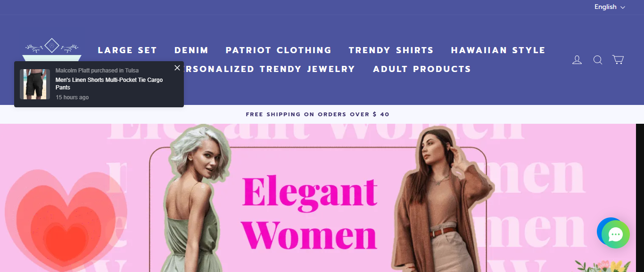644x272 pixels.
Task: Open the account login icon
Action: (577, 60)
